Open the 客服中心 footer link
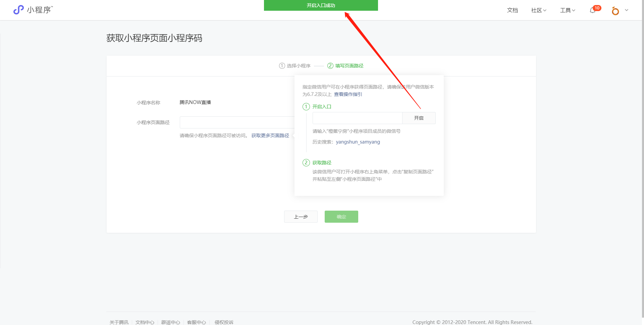Image resolution: width=644 pixels, height=325 pixels. pos(197,322)
